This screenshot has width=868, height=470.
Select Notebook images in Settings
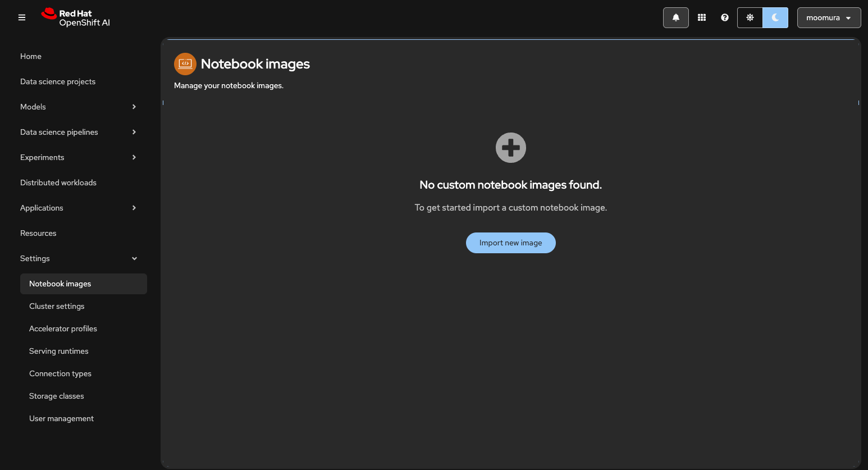[x=84, y=284]
